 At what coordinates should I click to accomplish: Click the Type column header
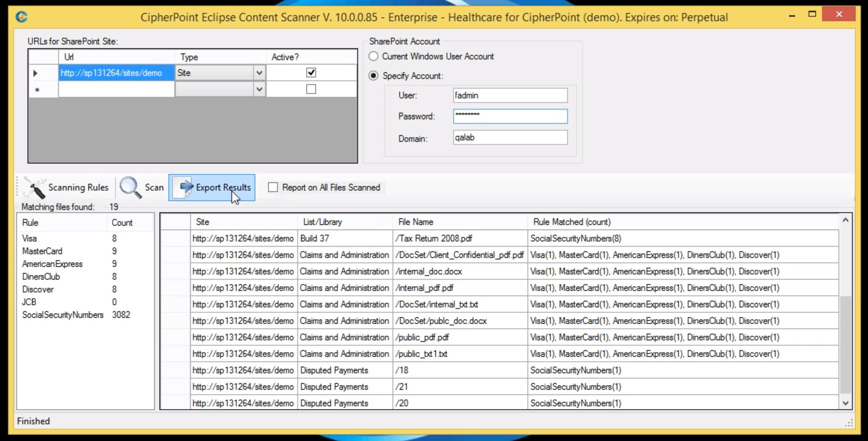220,57
